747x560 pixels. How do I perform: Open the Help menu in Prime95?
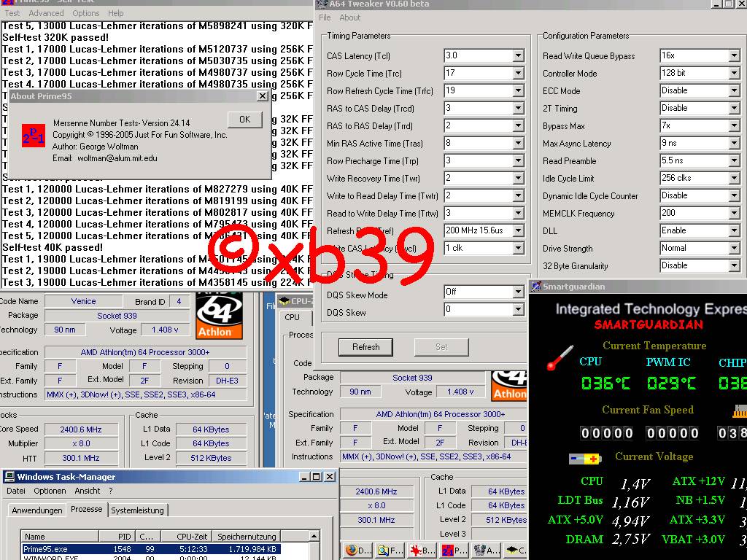[115, 13]
